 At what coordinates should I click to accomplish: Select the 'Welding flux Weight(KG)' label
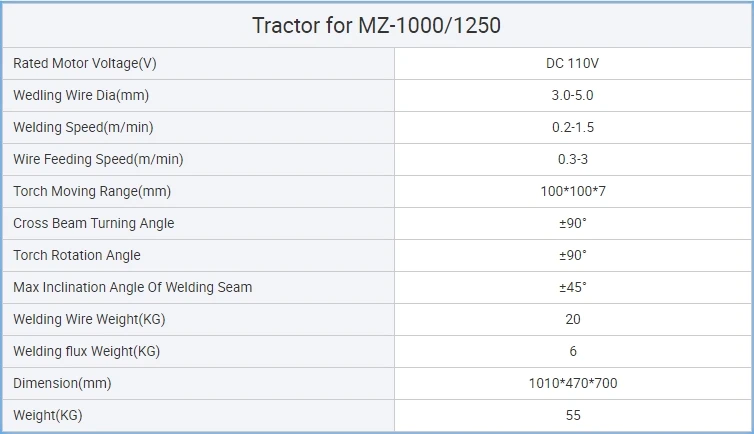[x=87, y=351]
